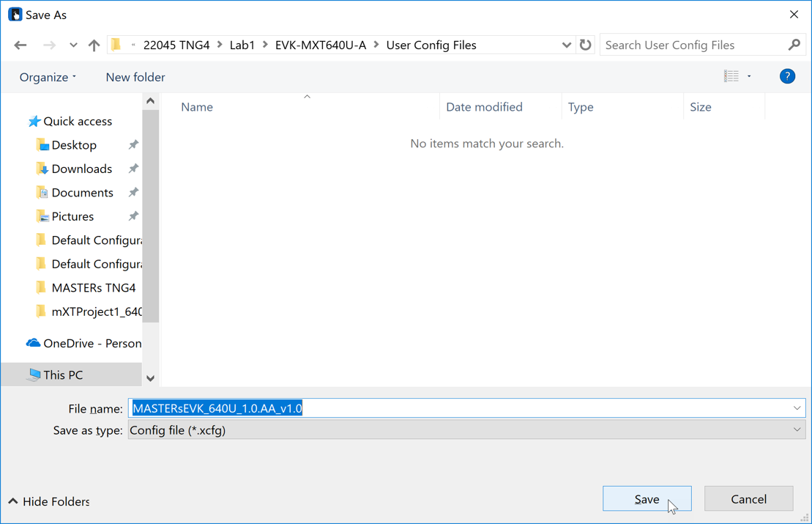Click the Back navigation arrow
Image resolution: width=812 pixels, height=524 pixels.
pyautogui.click(x=21, y=45)
